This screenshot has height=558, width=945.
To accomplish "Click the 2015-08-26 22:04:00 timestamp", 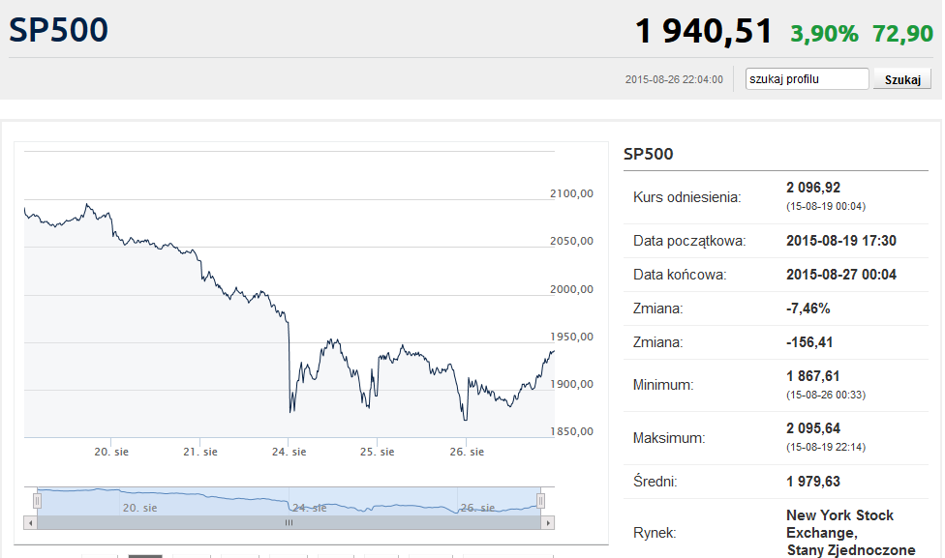I will point(673,80).
